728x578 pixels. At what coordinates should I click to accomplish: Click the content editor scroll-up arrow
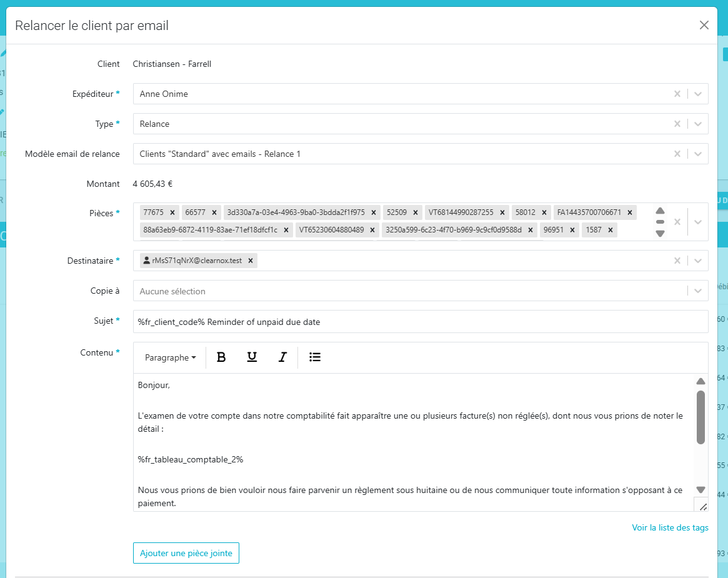(701, 381)
